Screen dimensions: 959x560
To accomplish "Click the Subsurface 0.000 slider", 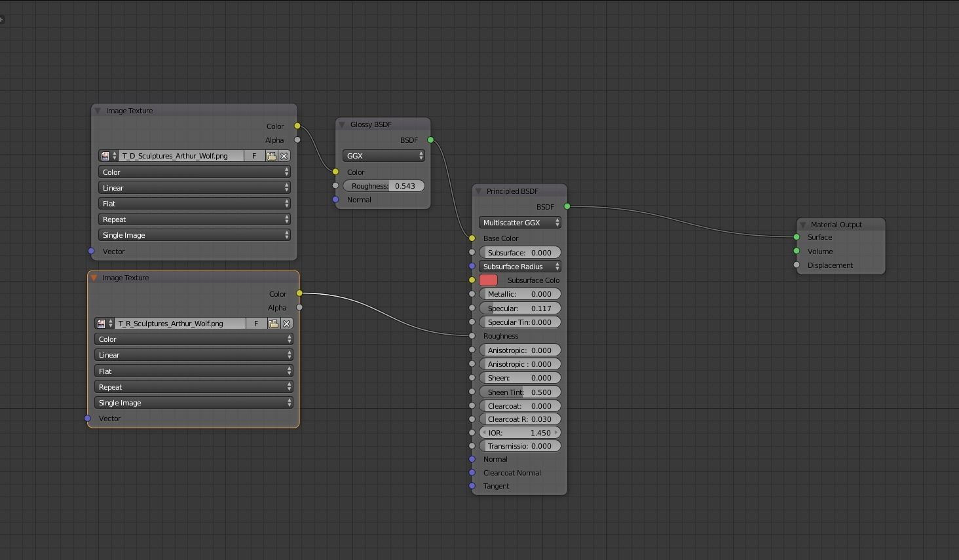I will tap(520, 253).
